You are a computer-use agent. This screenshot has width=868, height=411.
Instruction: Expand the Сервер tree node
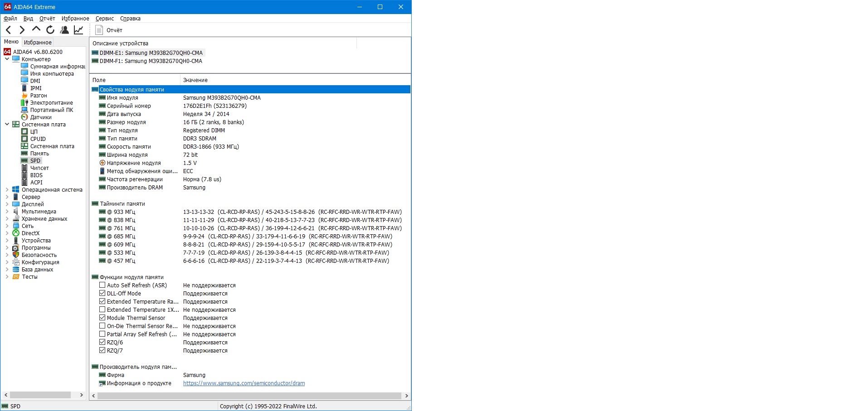point(7,197)
